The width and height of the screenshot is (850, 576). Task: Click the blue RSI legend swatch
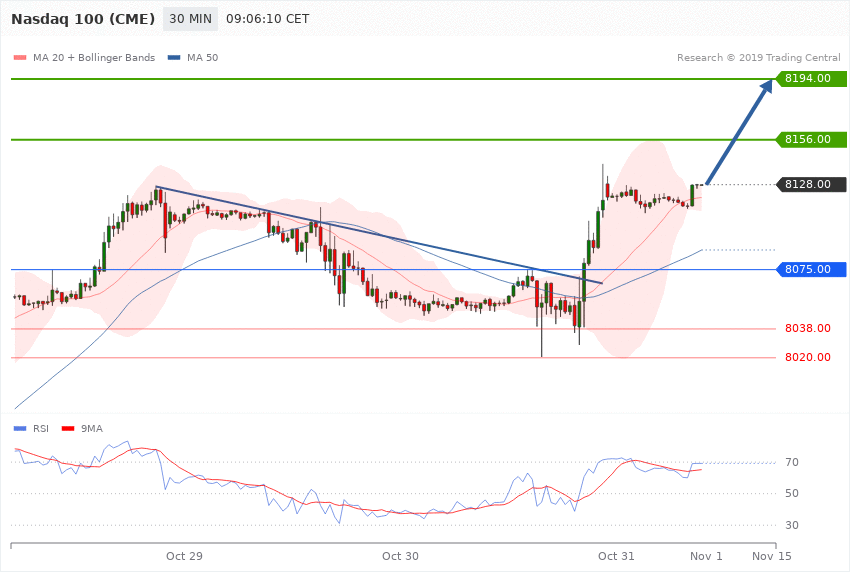[x=20, y=429]
